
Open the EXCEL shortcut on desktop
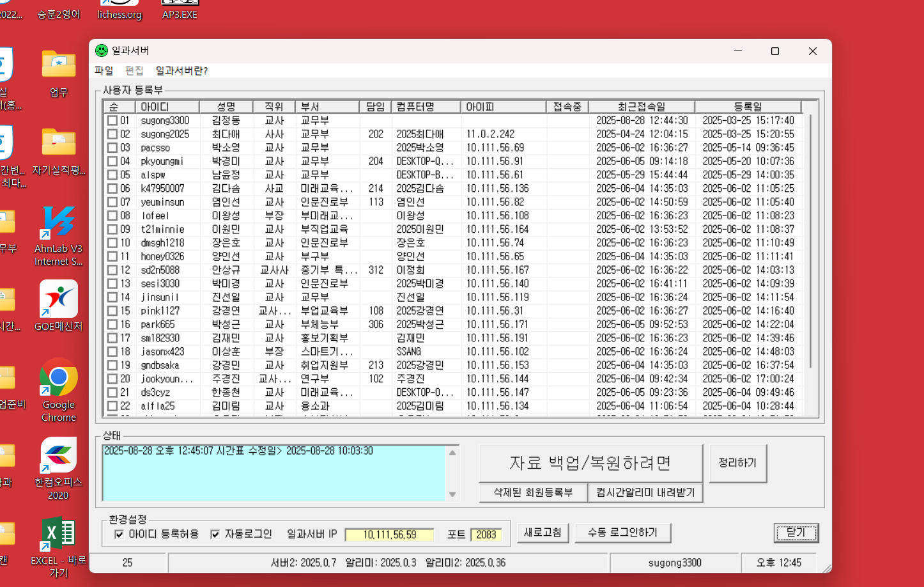click(x=58, y=547)
